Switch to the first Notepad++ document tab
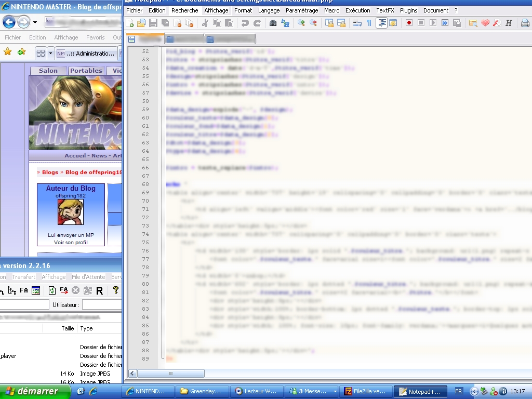532x399 pixels. pos(145,39)
